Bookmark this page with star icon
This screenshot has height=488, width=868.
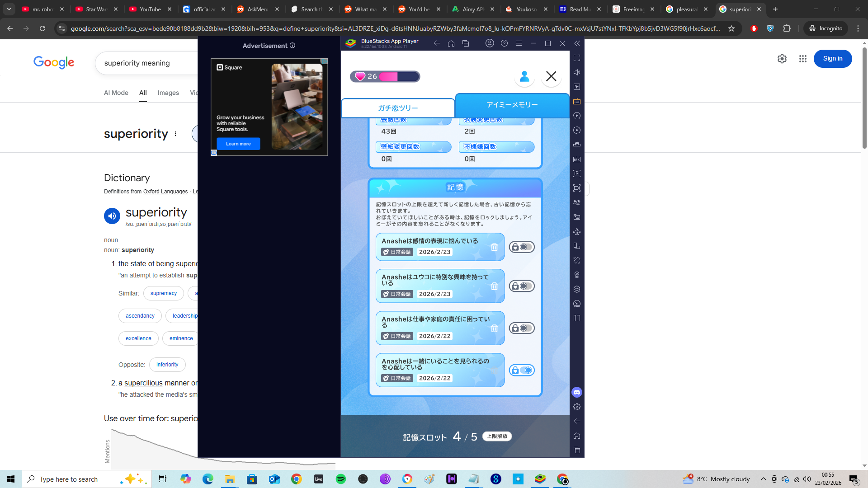pos(731,28)
